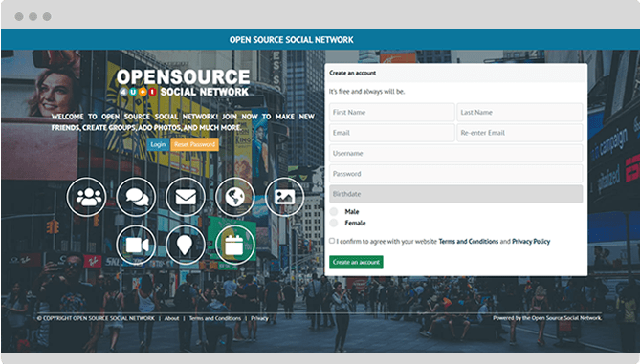The image size is (640, 364).
Task: Open the Terms and Conditions link in form
Action: point(468,242)
